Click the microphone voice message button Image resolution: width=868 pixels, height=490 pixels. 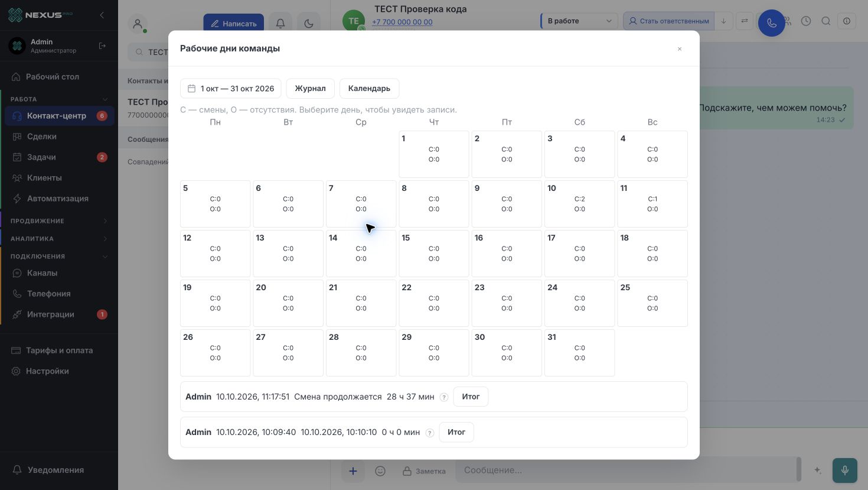[844, 470]
